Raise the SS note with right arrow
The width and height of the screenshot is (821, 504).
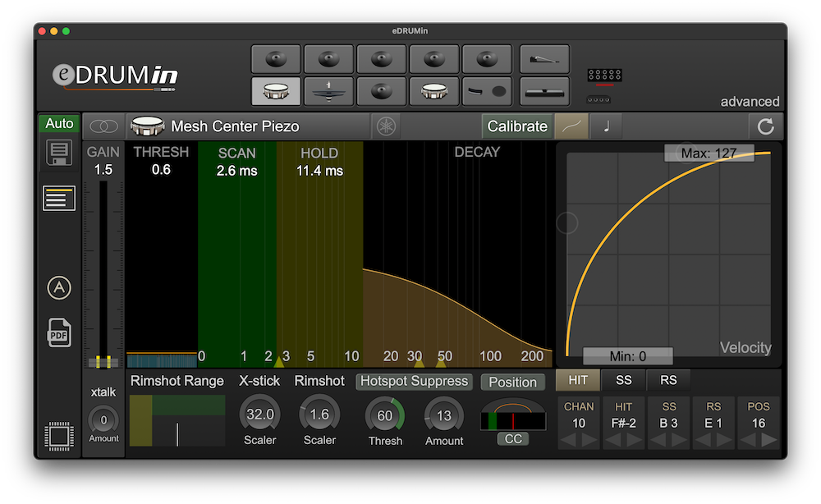(680, 440)
